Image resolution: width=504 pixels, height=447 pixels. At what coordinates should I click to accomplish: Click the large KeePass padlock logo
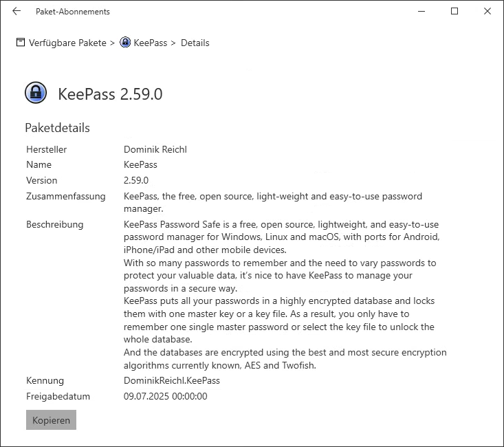click(36, 93)
